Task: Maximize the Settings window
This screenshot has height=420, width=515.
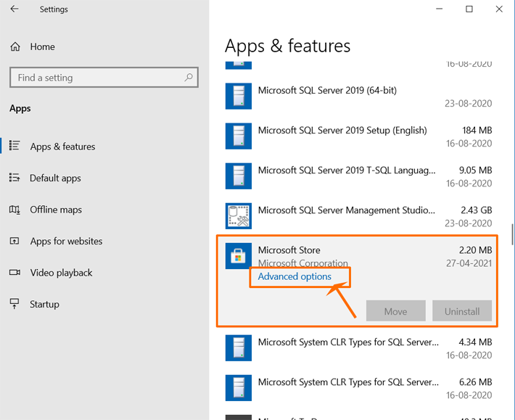Action: click(469, 9)
